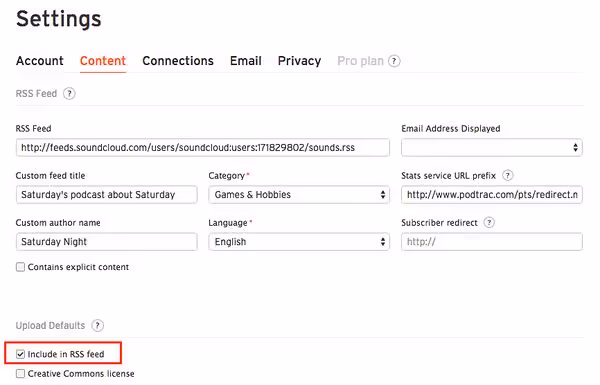Viewport: 600px width, 385px height.
Task: Click the RSS Feed section help icon
Action: 69,93
